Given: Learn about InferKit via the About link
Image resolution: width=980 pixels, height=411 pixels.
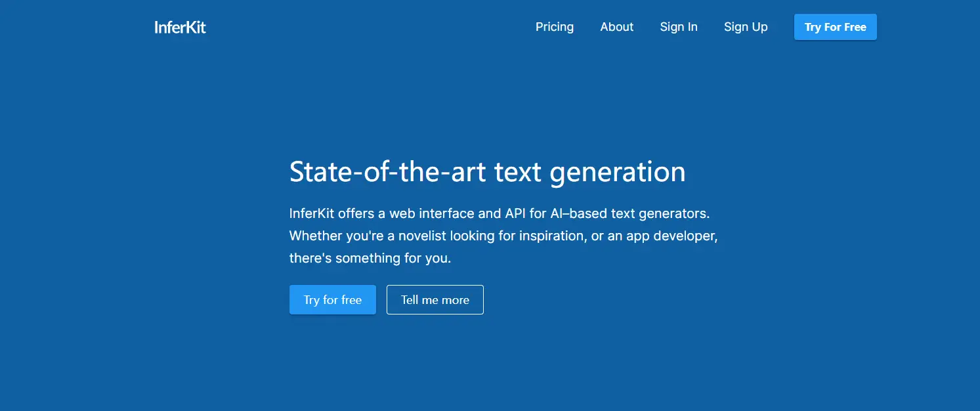Looking at the screenshot, I should (616, 27).
